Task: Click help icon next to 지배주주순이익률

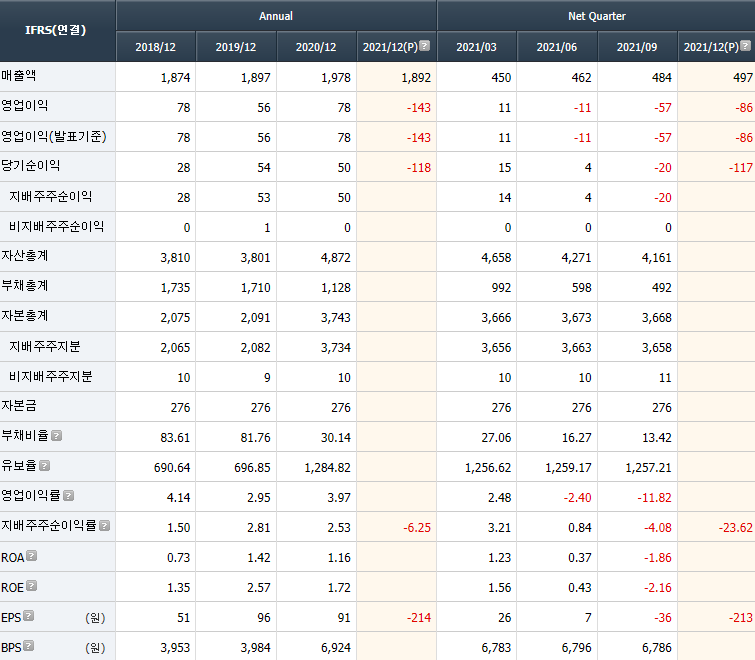Action: point(104,526)
